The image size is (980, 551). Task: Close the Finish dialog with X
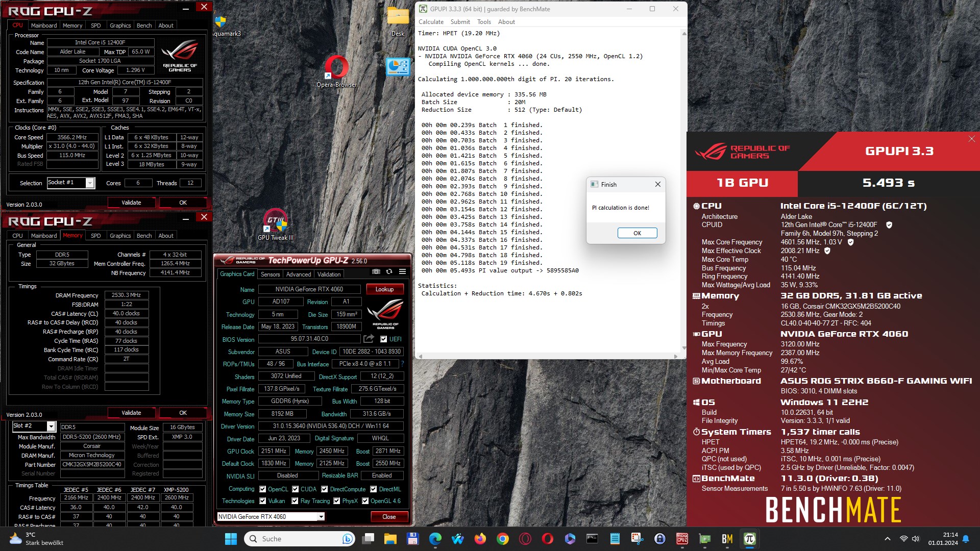(x=657, y=184)
